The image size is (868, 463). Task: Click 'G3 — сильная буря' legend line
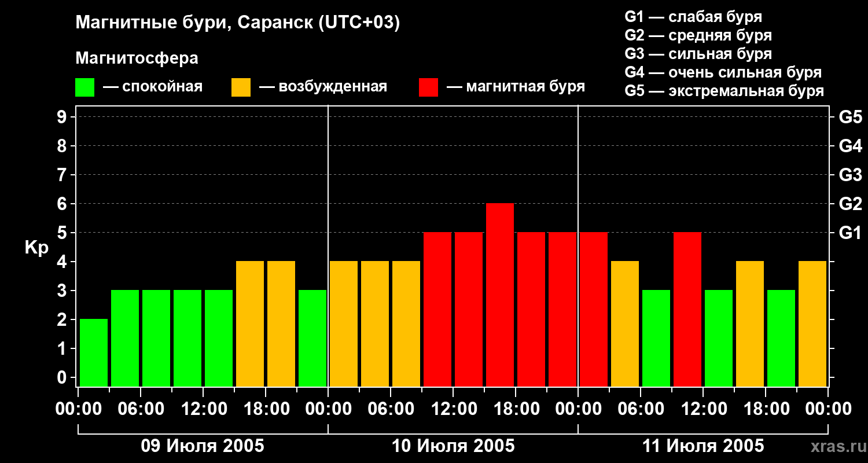click(x=698, y=54)
